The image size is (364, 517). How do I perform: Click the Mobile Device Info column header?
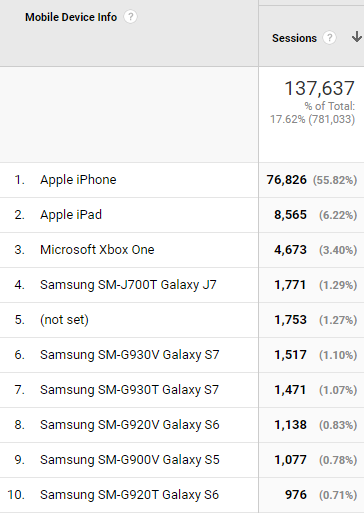pos(71,17)
